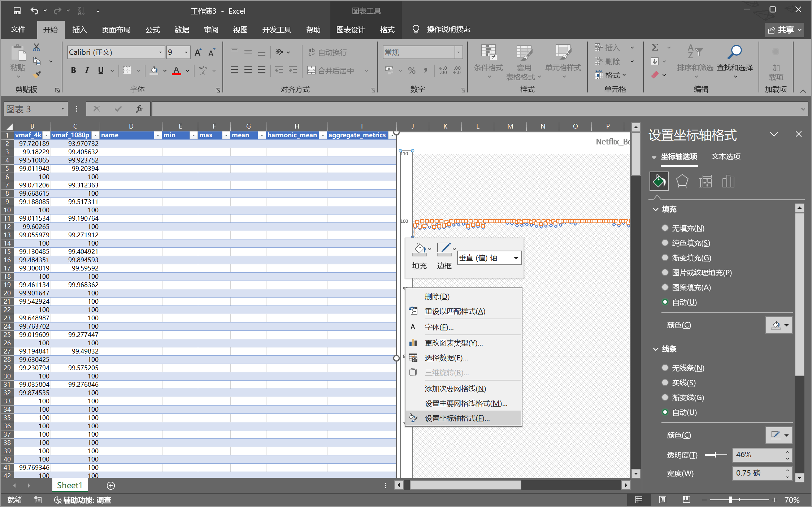
Task: Select Effects pentagon icon in pane
Action: pos(682,181)
